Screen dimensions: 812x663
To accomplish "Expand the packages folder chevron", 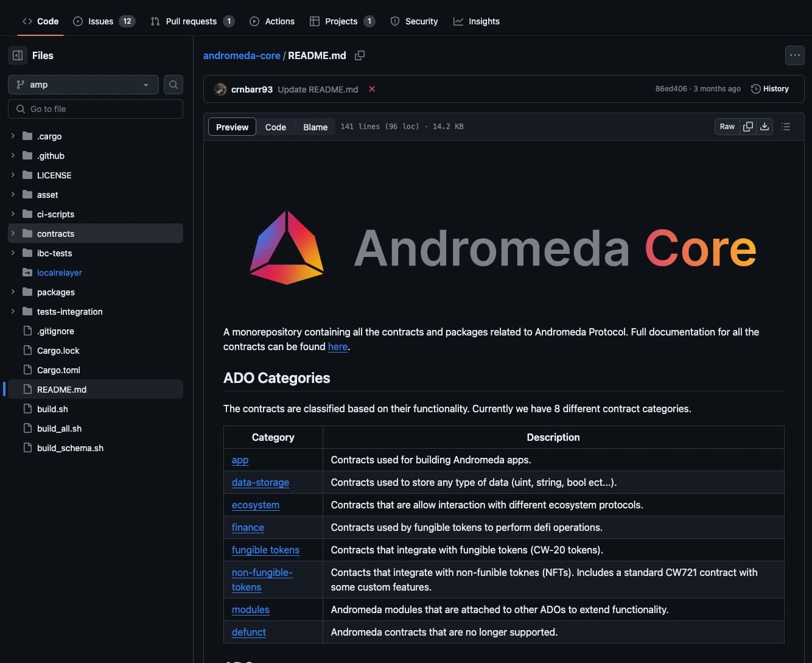I will coord(13,292).
